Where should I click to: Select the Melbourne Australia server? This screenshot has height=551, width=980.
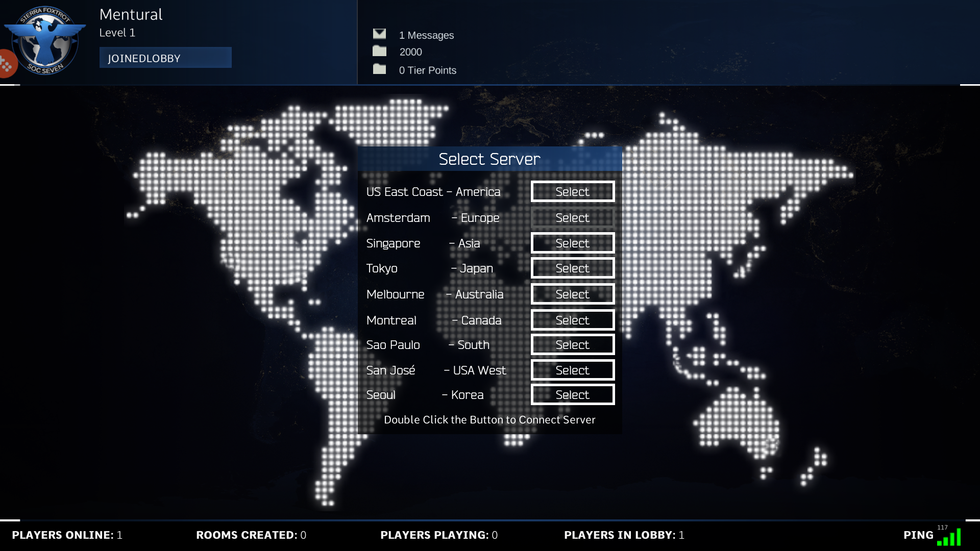[572, 294]
